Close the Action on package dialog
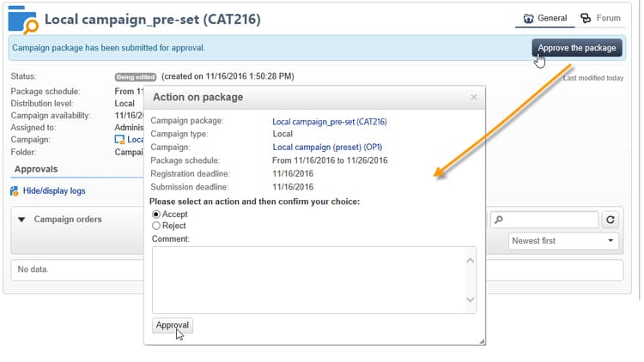The width and height of the screenshot is (644, 362). pos(473,98)
